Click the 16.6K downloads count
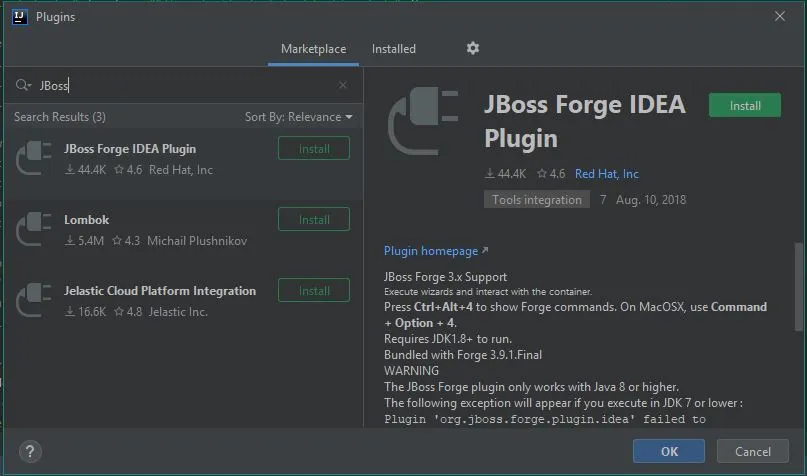 click(x=85, y=312)
